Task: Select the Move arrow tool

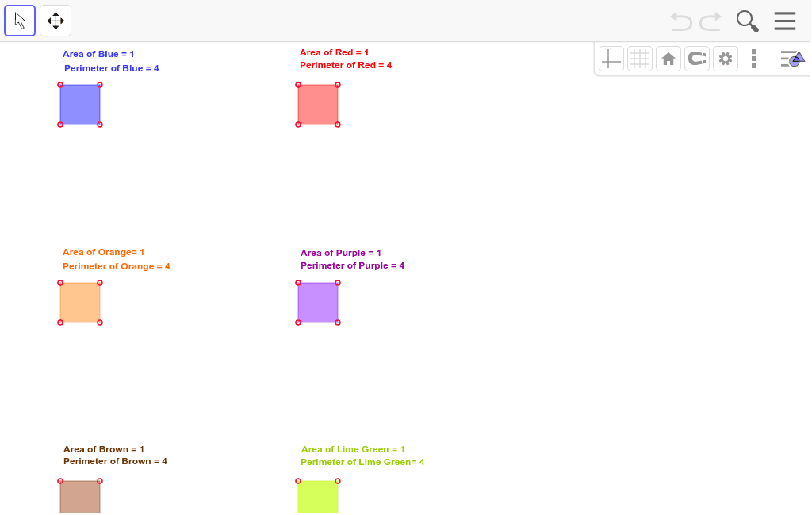Action: (20, 21)
